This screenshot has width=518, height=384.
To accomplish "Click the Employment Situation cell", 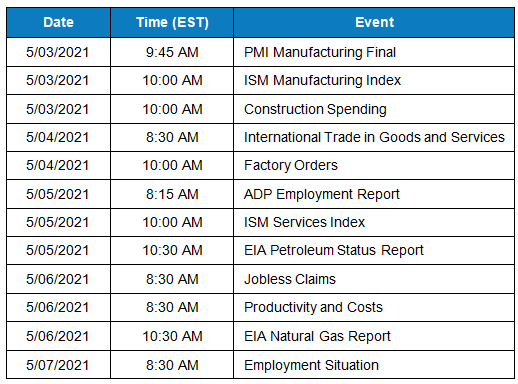I will click(x=374, y=365).
